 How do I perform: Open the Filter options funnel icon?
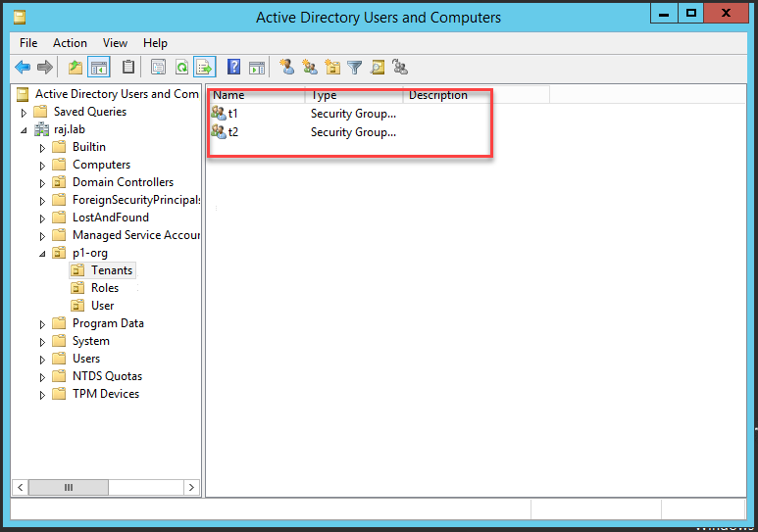coord(355,68)
